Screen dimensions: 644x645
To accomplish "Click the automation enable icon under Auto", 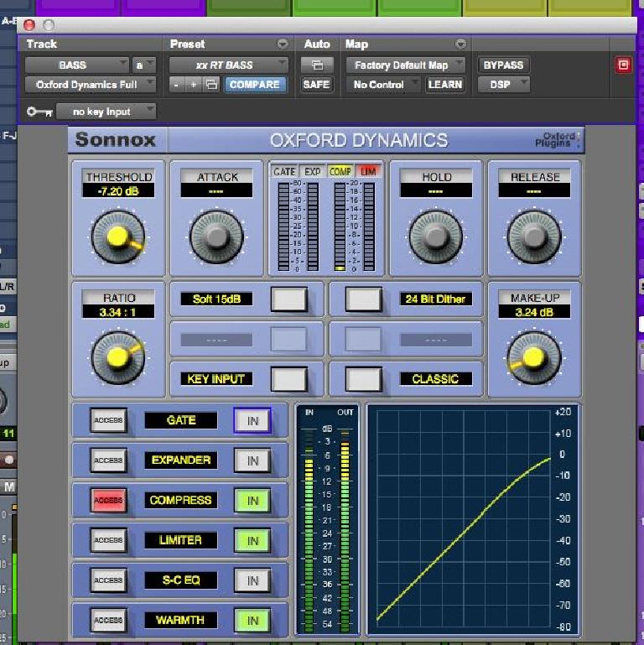I will pos(317,65).
